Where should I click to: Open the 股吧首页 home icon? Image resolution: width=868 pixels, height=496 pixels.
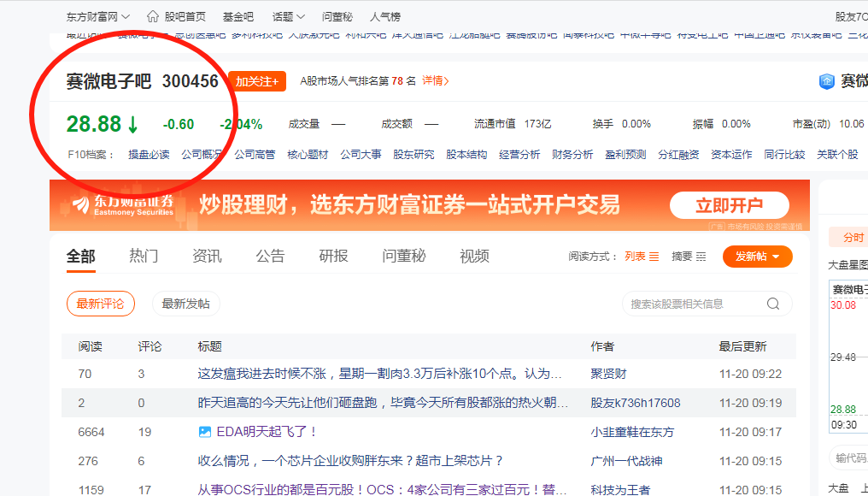pos(153,16)
